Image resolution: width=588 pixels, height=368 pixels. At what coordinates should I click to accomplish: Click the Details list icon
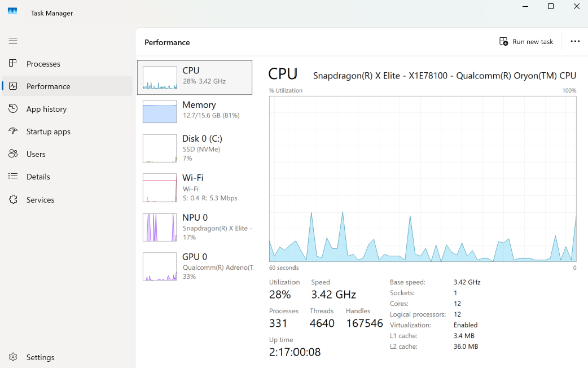[x=13, y=177]
